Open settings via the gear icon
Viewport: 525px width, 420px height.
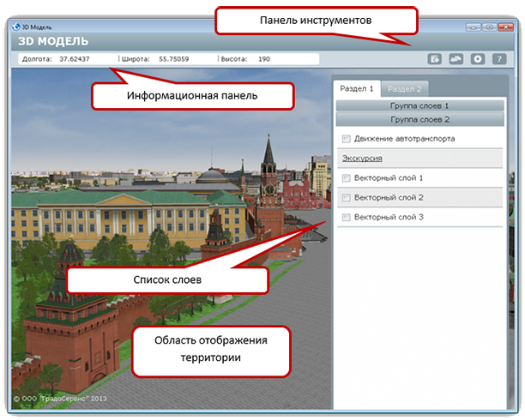click(476, 59)
